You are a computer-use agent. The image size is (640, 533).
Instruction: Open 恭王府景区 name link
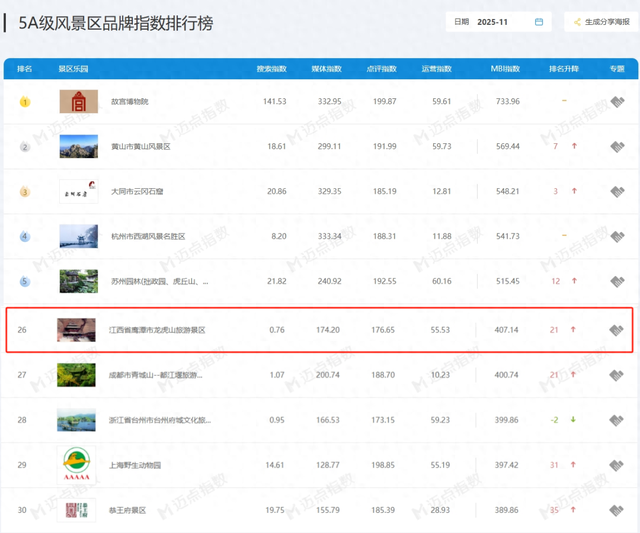pos(127,510)
